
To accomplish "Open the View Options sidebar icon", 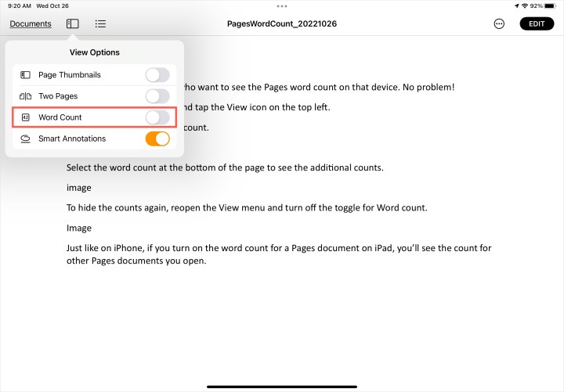I will coord(72,23).
